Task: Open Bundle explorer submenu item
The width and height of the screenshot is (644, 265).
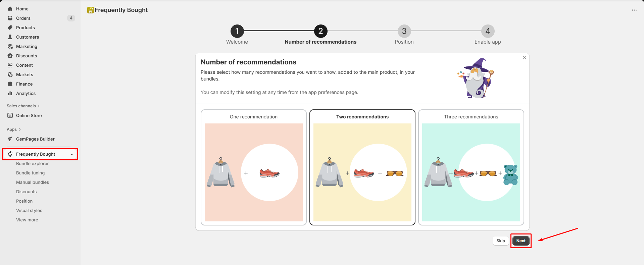Action: [33, 164]
